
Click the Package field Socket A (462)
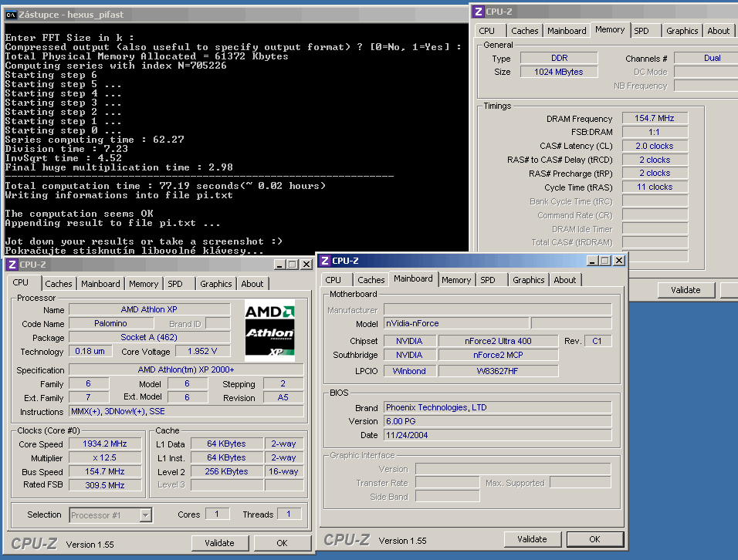coord(149,337)
